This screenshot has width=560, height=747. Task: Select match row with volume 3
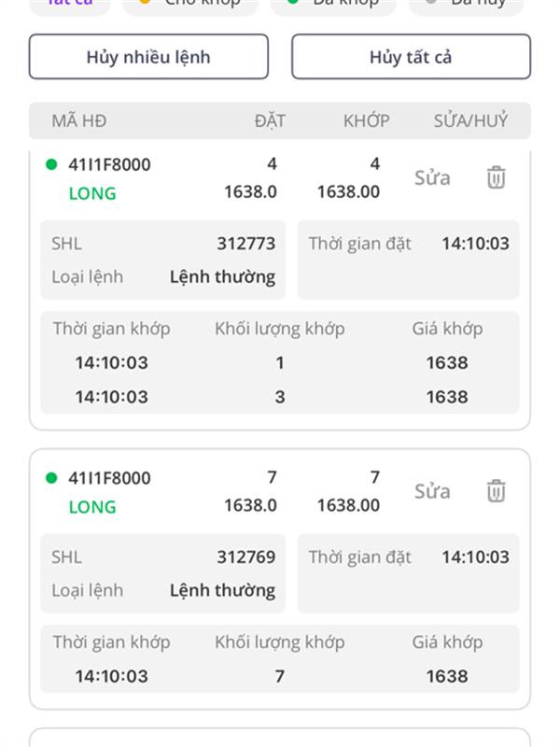pyautogui.click(x=279, y=397)
